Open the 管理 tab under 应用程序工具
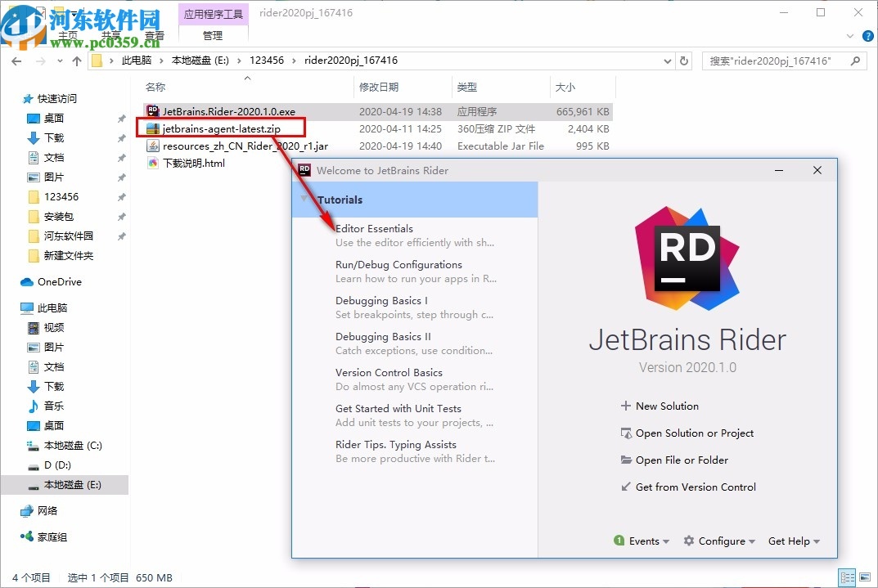Image resolution: width=878 pixels, height=588 pixels. pyautogui.click(x=213, y=34)
